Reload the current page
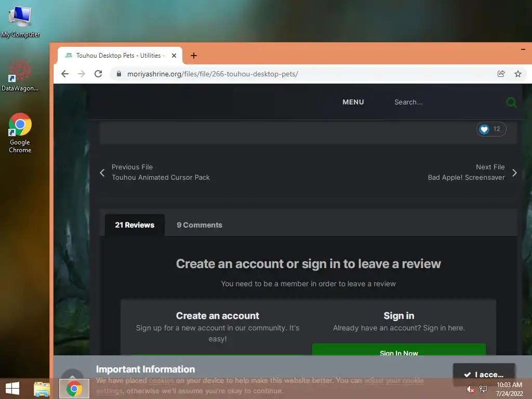Viewport: 532px width, 399px height. [x=98, y=74]
